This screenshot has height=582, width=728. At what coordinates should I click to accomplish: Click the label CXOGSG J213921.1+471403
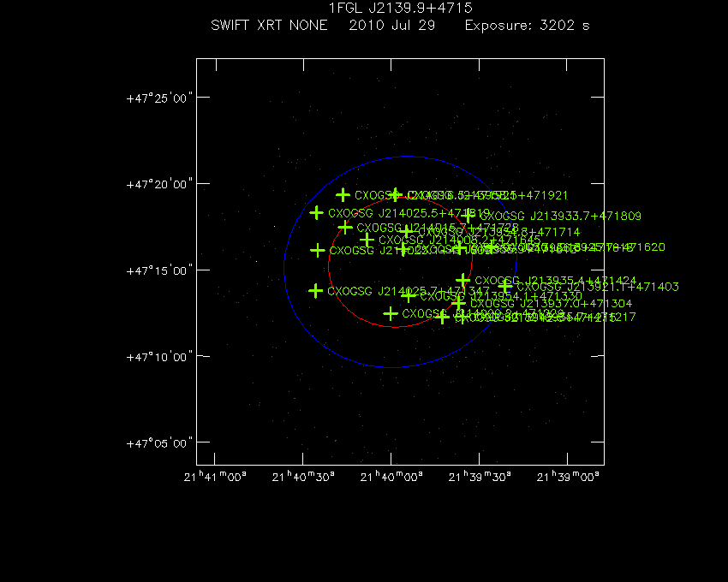(x=598, y=288)
